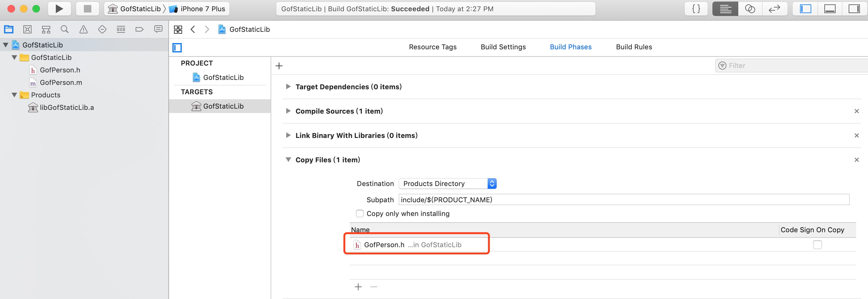The image size is (868, 299).
Task: Open the code snippet library button
Action: click(x=696, y=9)
